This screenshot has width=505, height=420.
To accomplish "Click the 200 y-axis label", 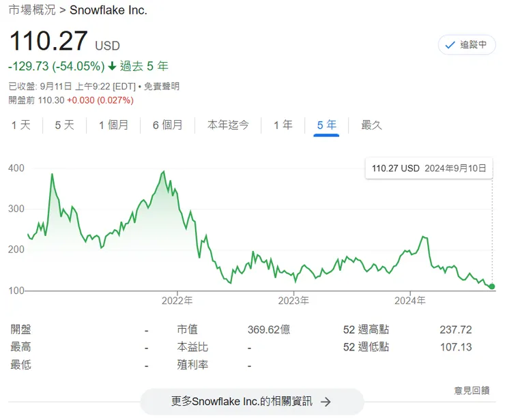I will (16, 250).
